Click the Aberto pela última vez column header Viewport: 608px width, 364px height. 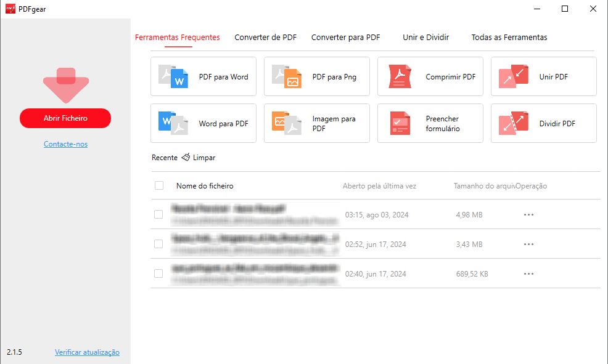point(379,186)
